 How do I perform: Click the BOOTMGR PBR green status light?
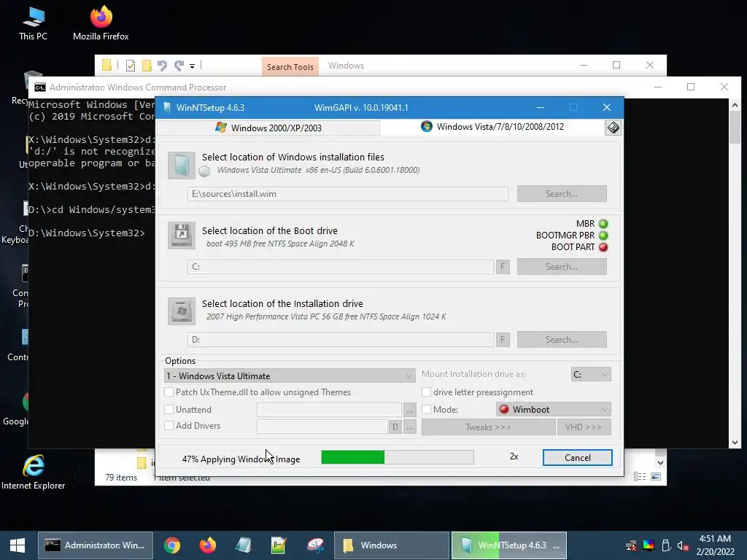[603, 236]
